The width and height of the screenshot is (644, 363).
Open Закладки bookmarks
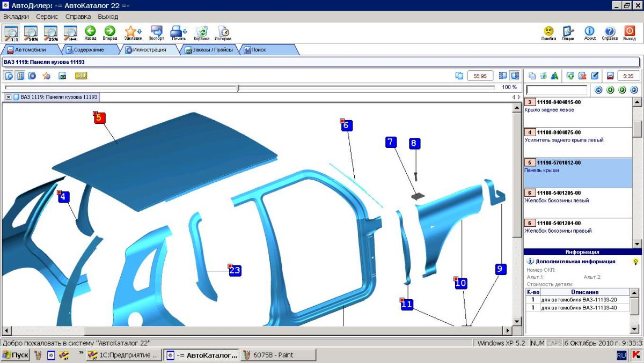tap(133, 33)
